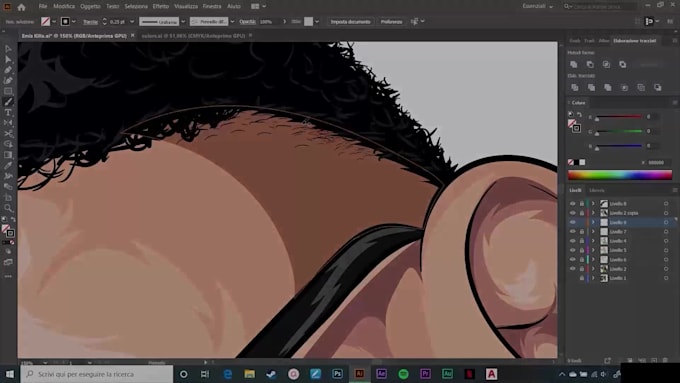
Task: Pick a color from the spectrum bar
Action: (620, 175)
